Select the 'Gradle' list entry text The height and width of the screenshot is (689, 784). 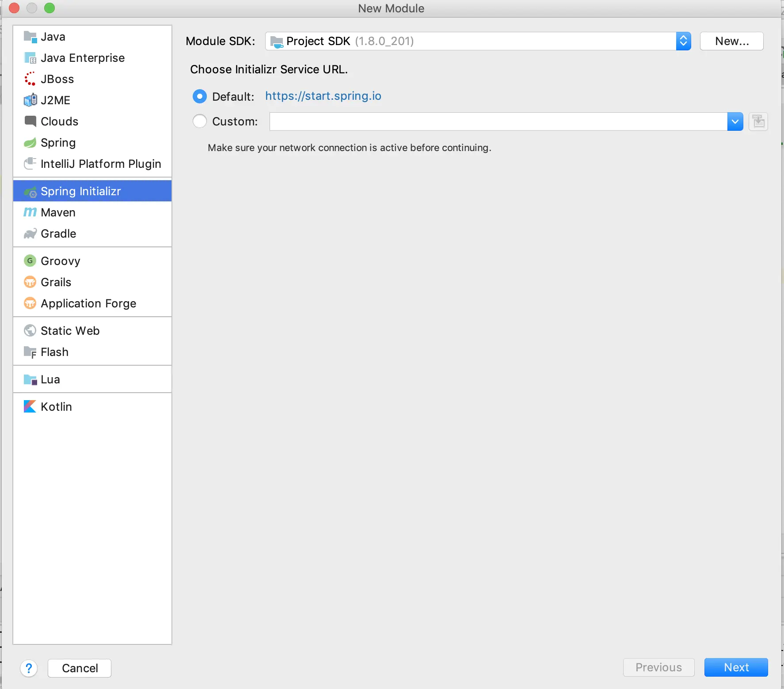click(x=58, y=234)
